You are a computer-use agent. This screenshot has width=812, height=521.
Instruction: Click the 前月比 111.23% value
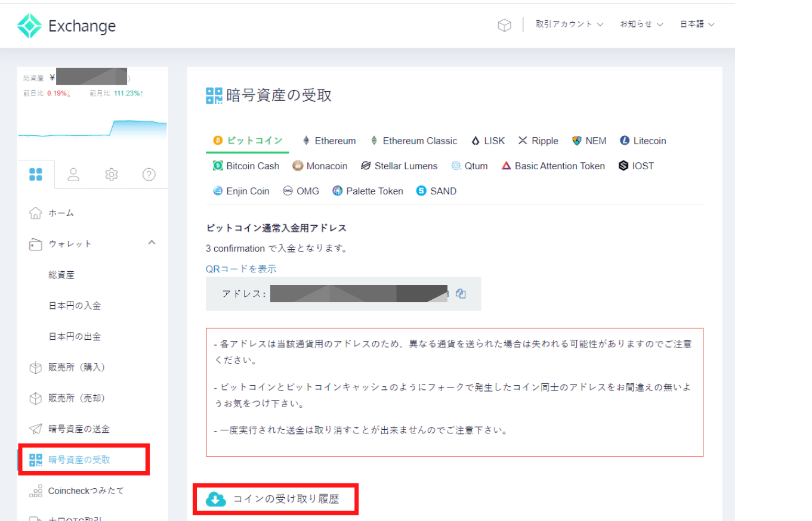coord(128,93)
